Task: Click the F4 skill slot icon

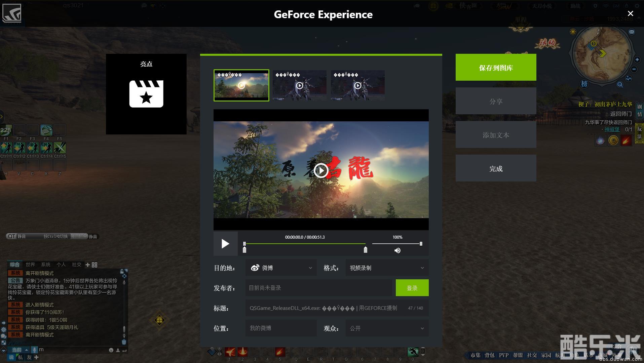Action: [46, 130]
